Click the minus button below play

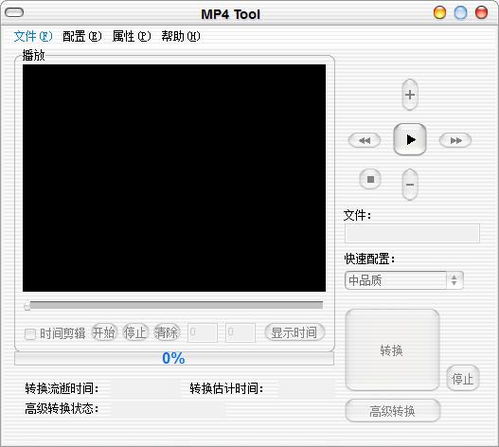tap(410, 184)
